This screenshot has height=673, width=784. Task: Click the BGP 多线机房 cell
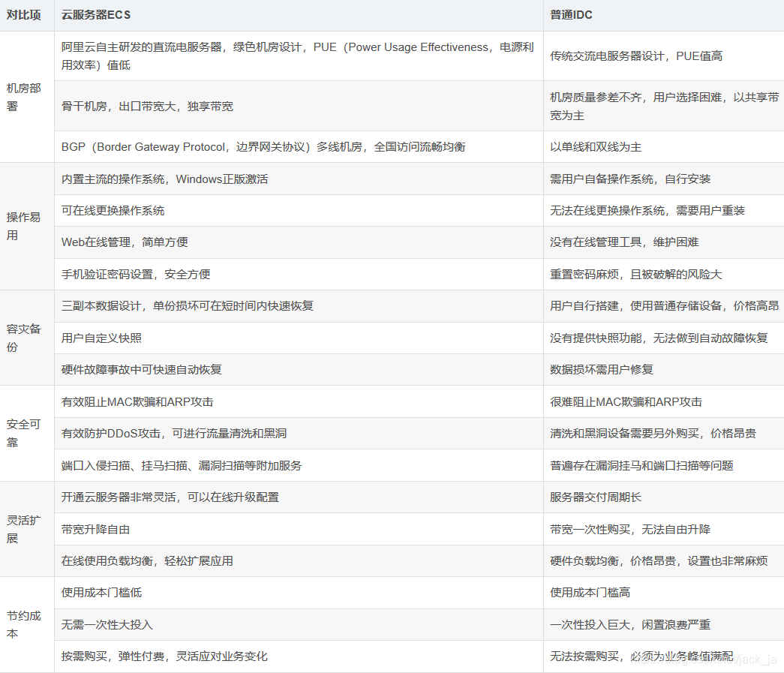[x=299, y=147]
